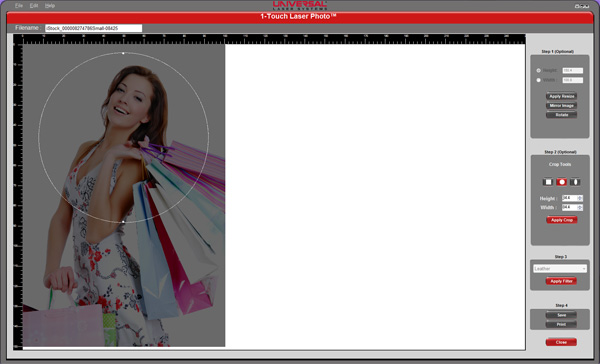Click the Universal Laser Systems logo
This screenshot has height=364, width=600.
[x=300, y=5]
